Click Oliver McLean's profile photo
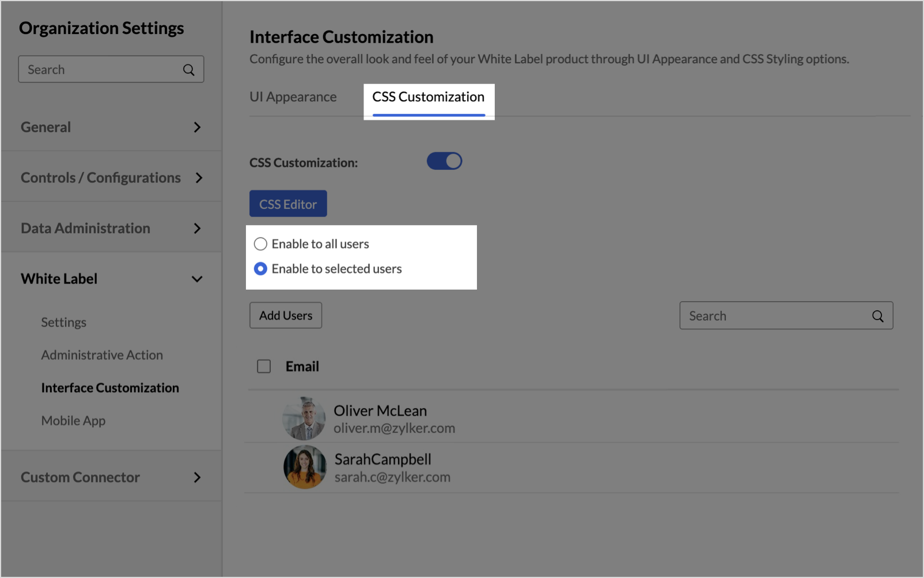This screenshot has width=924, height=578. 304,419
